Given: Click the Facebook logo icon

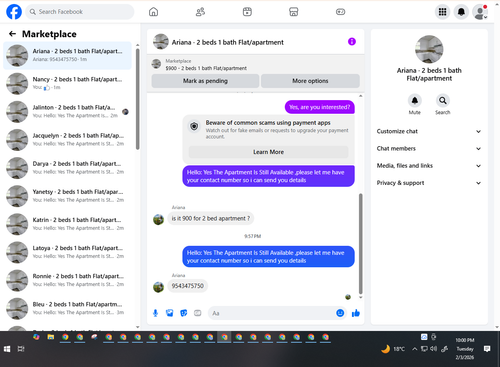Looking at the screenshot, I should coord(14,12).
